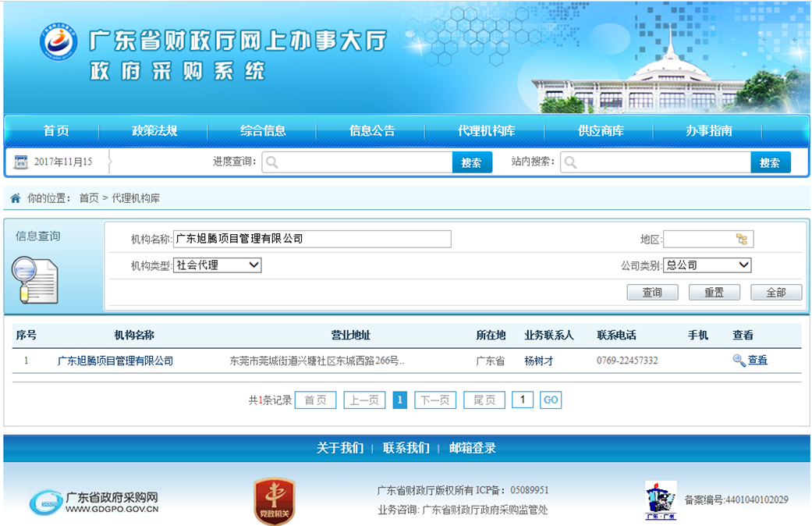Click the 进度查询 search input field
The image size is (812, 526).
point(357,163)
